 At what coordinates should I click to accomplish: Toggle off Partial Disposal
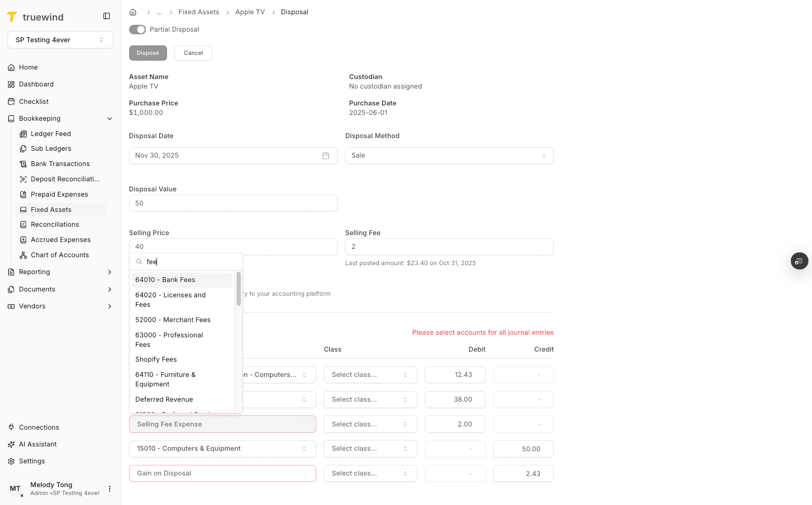point(137,30)
